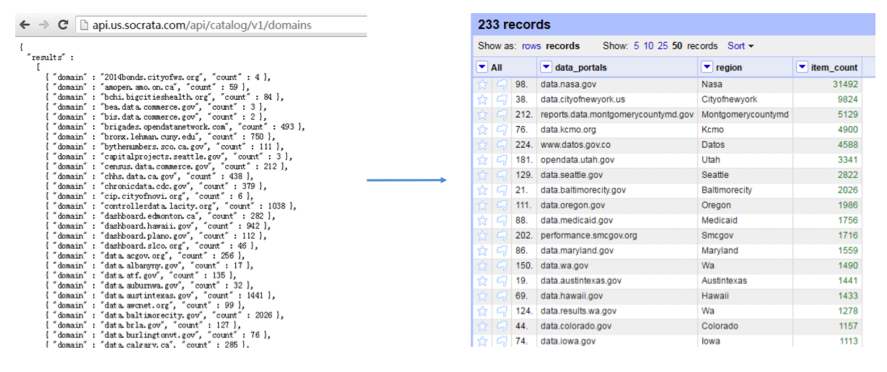Star the data.cityofnewyork.us row
Viewport: 887px width, 372px height.
[483, 100]
